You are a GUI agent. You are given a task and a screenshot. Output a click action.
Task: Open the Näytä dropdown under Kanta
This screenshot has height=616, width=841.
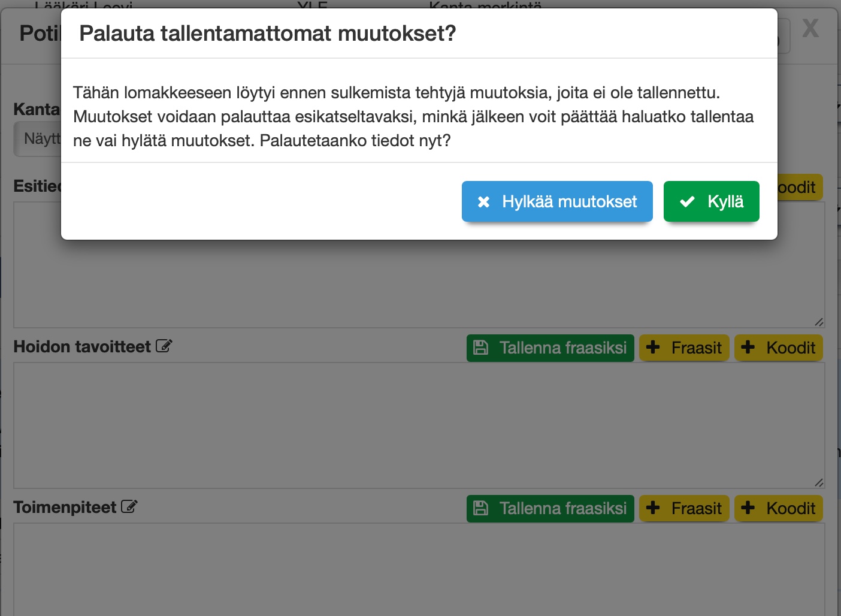[x=38, y=139]
